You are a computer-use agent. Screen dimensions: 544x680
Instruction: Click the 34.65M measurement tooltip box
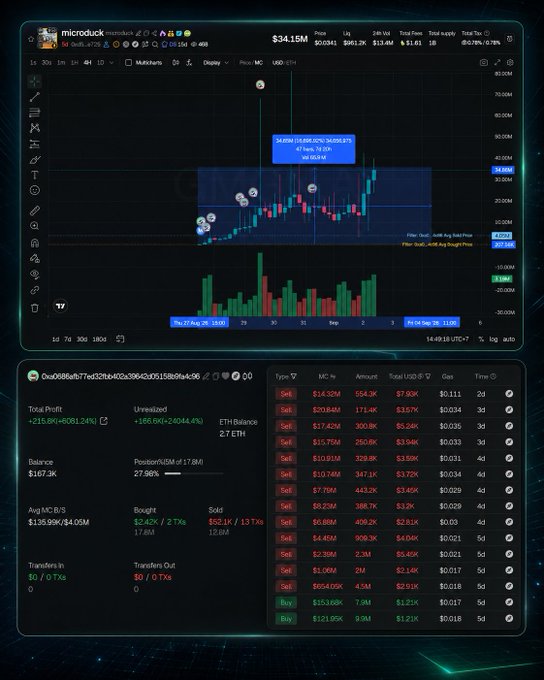[314, 149]
